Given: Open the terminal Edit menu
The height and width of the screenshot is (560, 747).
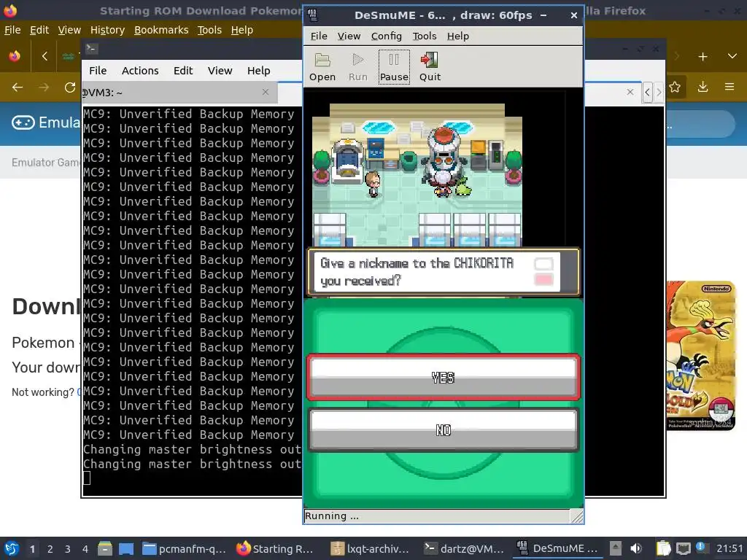Looking at the screenshot, I should point(183,71).
